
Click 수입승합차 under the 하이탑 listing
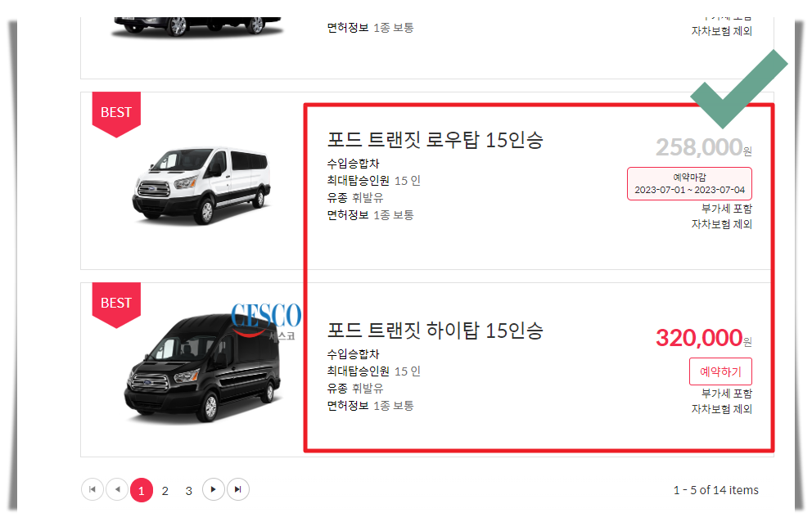[353, 354]
